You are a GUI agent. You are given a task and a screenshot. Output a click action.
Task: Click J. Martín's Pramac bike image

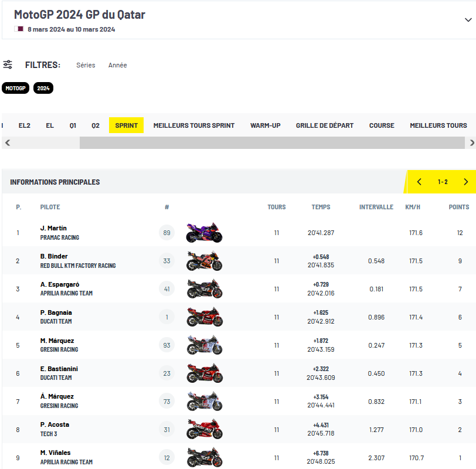pos(204,233)
